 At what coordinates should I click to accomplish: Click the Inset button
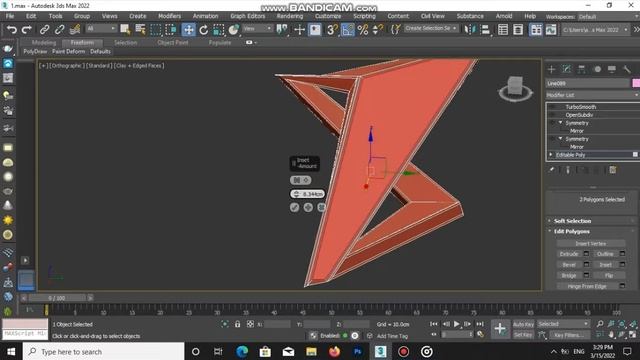[605, 264]
